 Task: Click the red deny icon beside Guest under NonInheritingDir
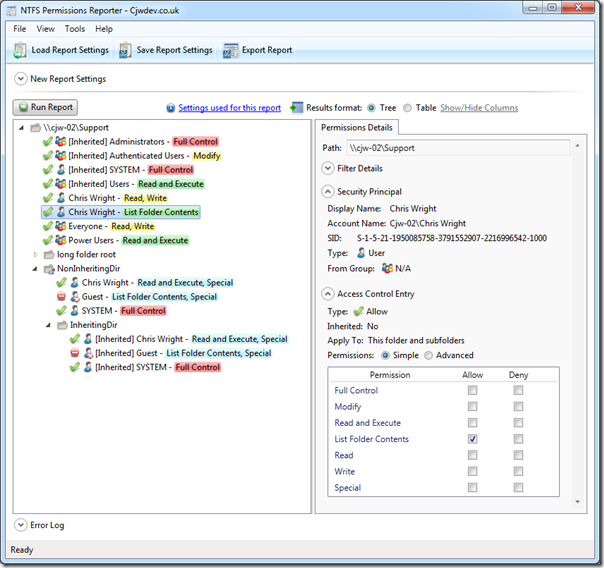[x=61, y=297]
